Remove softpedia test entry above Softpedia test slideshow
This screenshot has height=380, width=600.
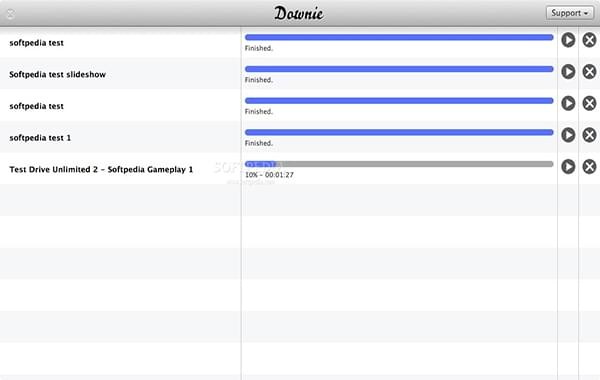coord(589,40)
